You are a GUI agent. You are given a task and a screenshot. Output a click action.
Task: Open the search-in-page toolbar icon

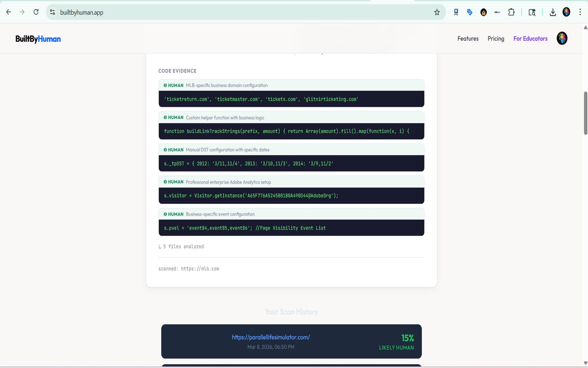[531, 12]
